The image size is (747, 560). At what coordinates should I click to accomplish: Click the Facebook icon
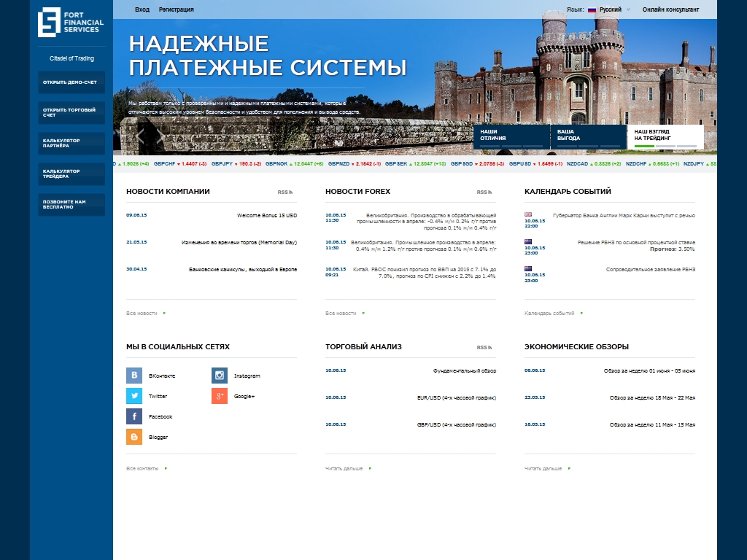134,416
